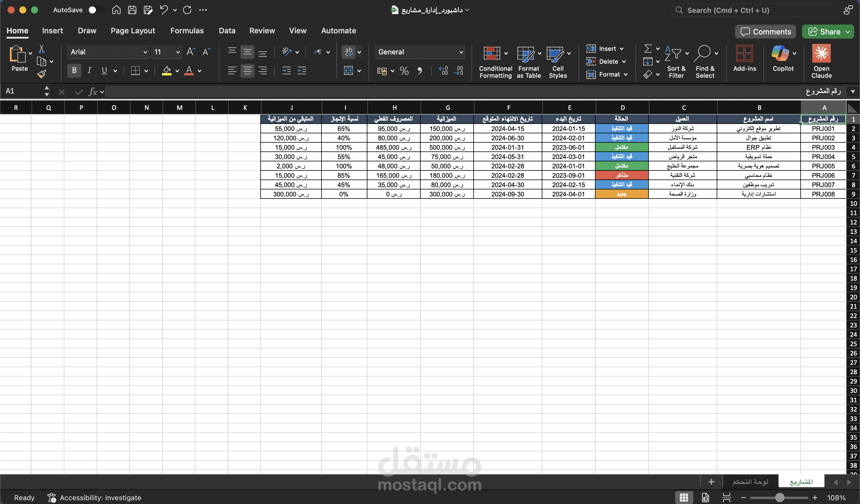
Task: Open the Comments pane button
Action: [765, 32]
